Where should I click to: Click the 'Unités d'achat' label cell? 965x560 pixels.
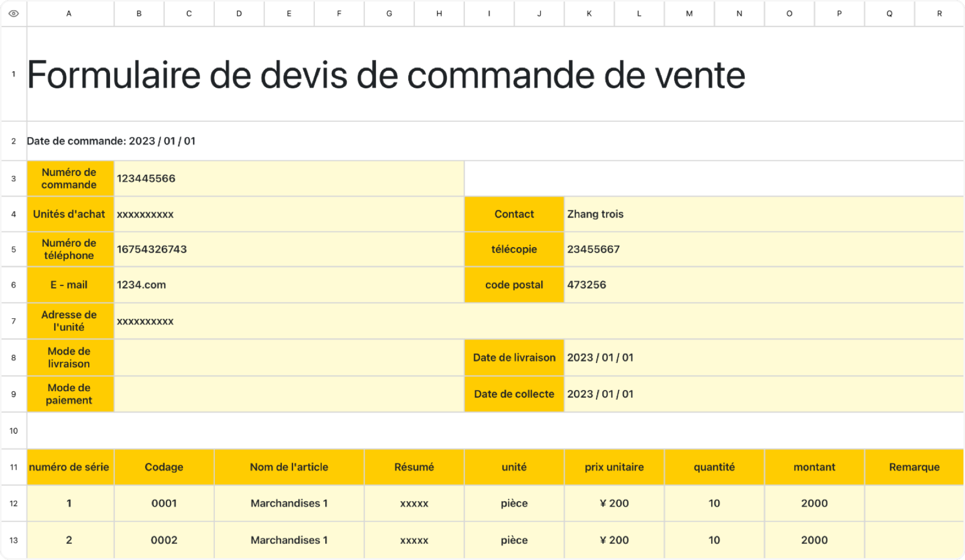pos(70,214)
